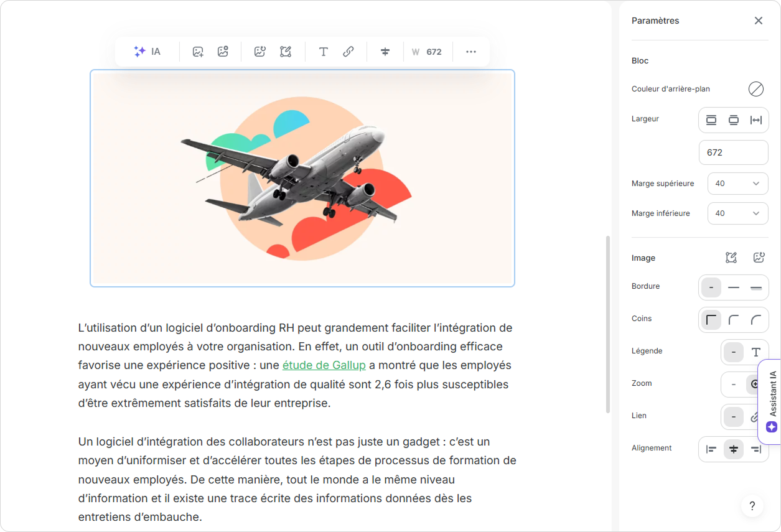Click the crop image icon in Image section
This screenshot has height=532, width=781.
[731, 258]
